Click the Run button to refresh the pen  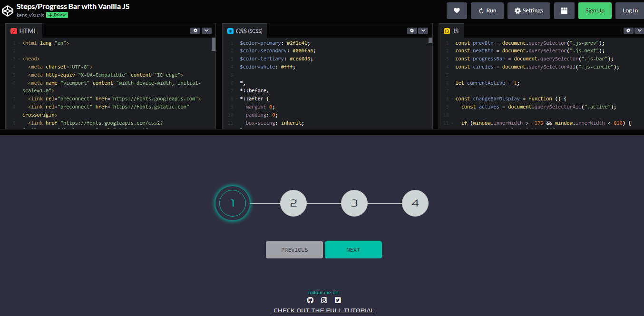pyautogui.click(x=487, y=10)
